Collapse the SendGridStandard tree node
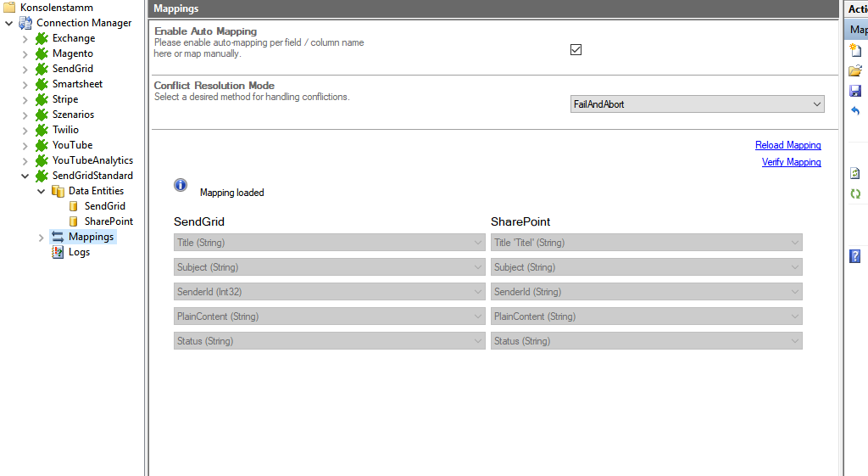Screen dimensions: 868x476 [25, 176]
